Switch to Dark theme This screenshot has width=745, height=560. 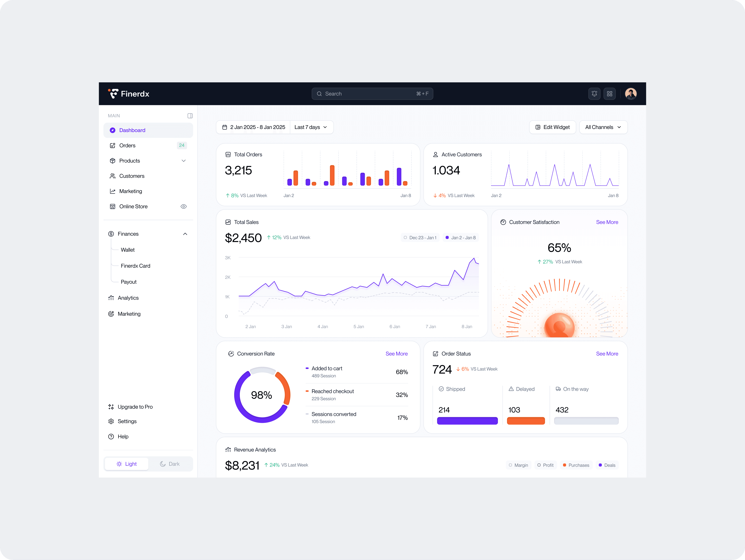(170, 464)
